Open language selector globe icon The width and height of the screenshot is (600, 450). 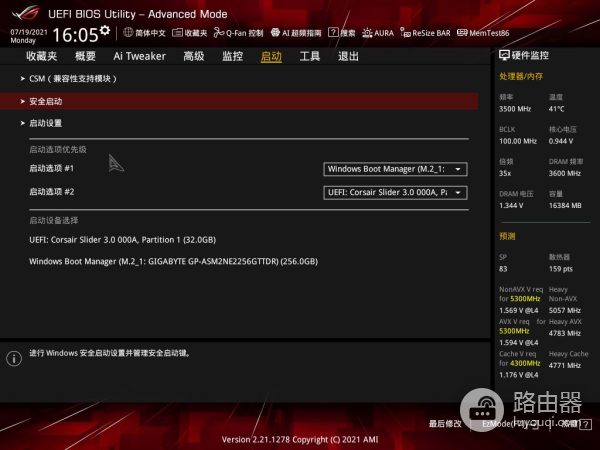[128, 33]
